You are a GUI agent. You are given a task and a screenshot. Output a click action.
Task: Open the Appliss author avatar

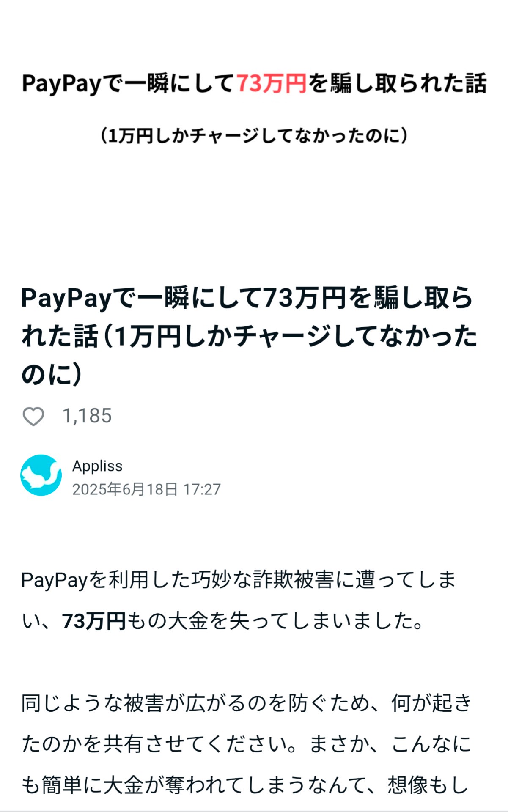(41, 475)
